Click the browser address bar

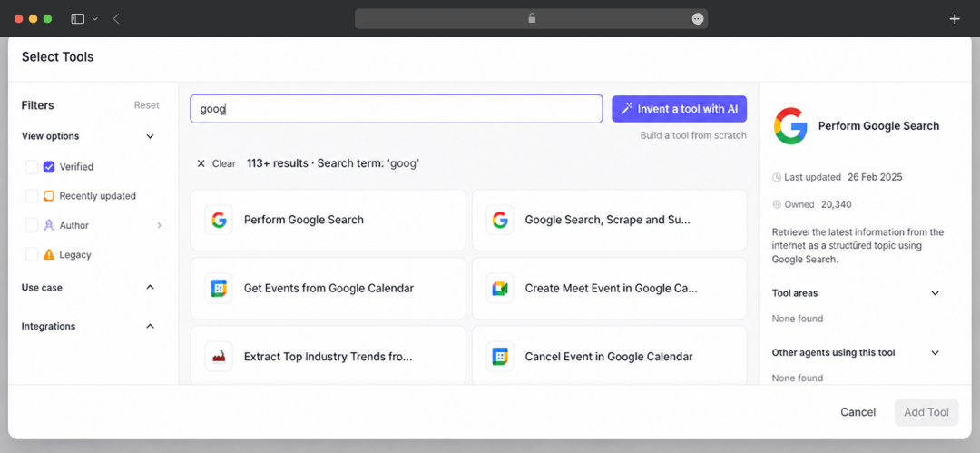pyautogui.click(x=531, y=19)
